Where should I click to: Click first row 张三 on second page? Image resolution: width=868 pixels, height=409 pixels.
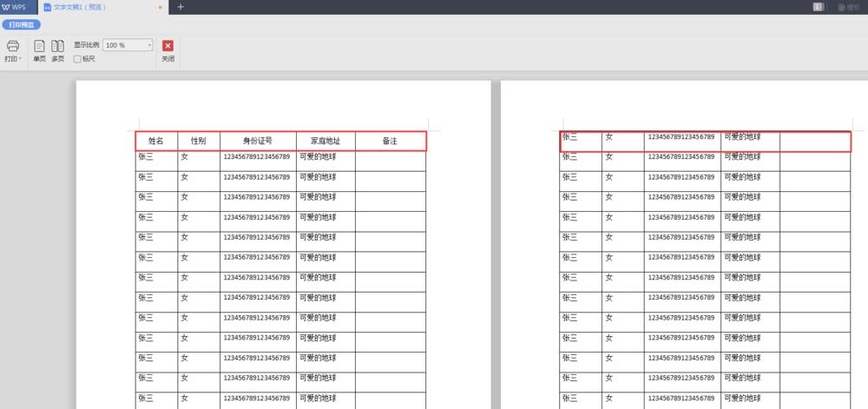(x=570, y=136)
